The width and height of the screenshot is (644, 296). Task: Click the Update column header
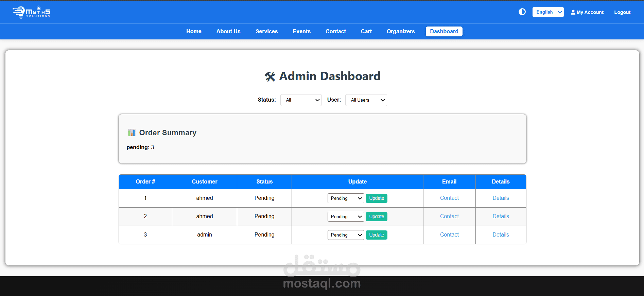click(x=358, y=181)
